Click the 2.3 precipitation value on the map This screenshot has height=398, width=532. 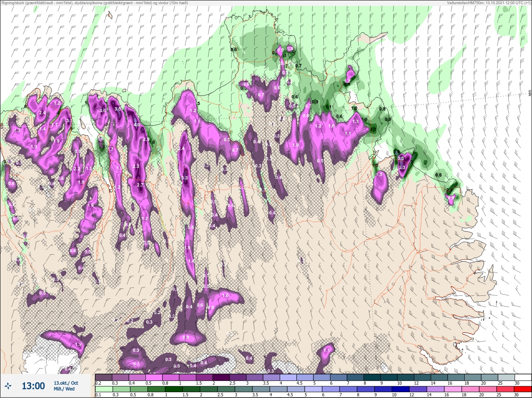[136, 166]
